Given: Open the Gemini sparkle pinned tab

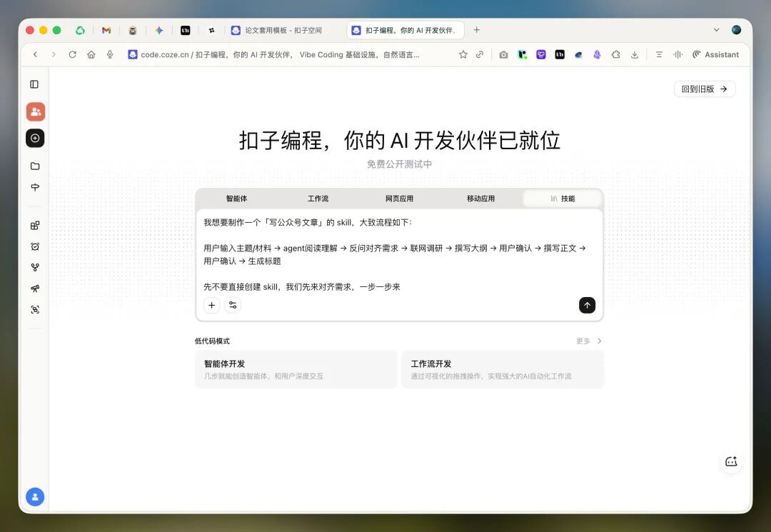Looking at the screenshot, I should click(x=158, y=31).
